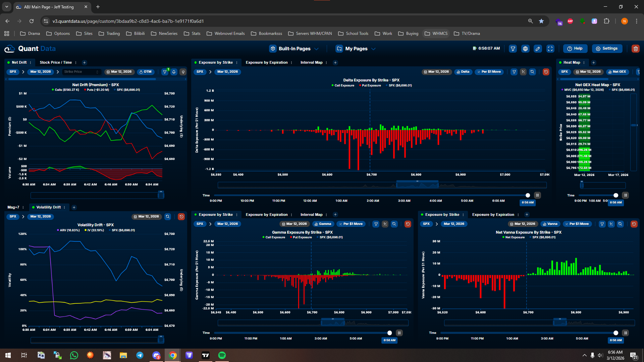Click magnifier icon in Volatility Drift panel

point(168,217)
